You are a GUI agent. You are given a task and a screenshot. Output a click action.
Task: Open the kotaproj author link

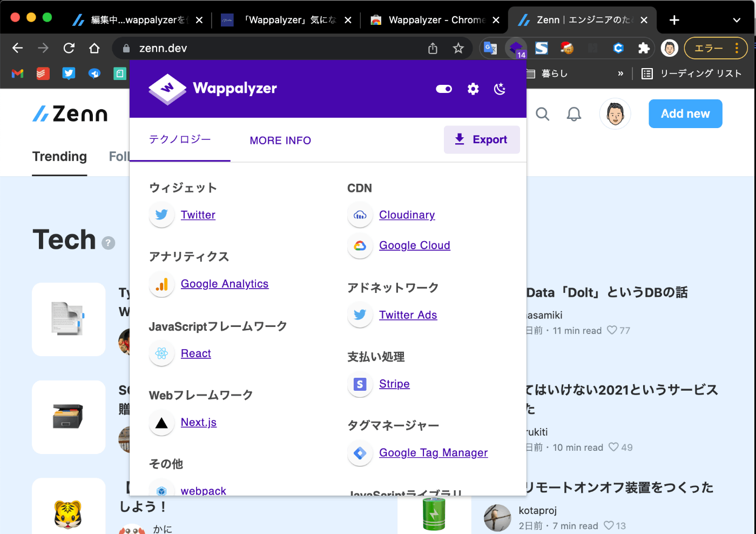click(x=537, y=510)
